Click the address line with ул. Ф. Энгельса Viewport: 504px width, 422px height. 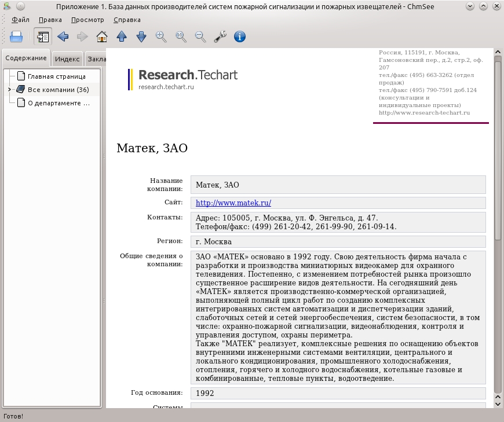point(287,218)
